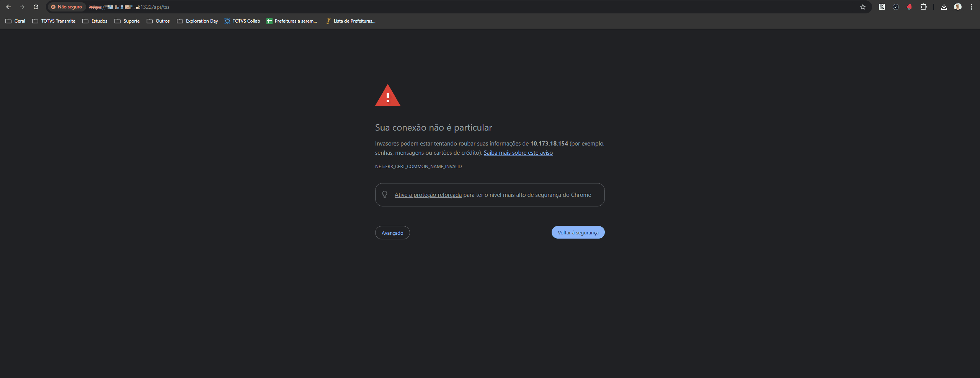Reload the page with refresh icon
The image size is (980, 378).
tap(36, 7)
